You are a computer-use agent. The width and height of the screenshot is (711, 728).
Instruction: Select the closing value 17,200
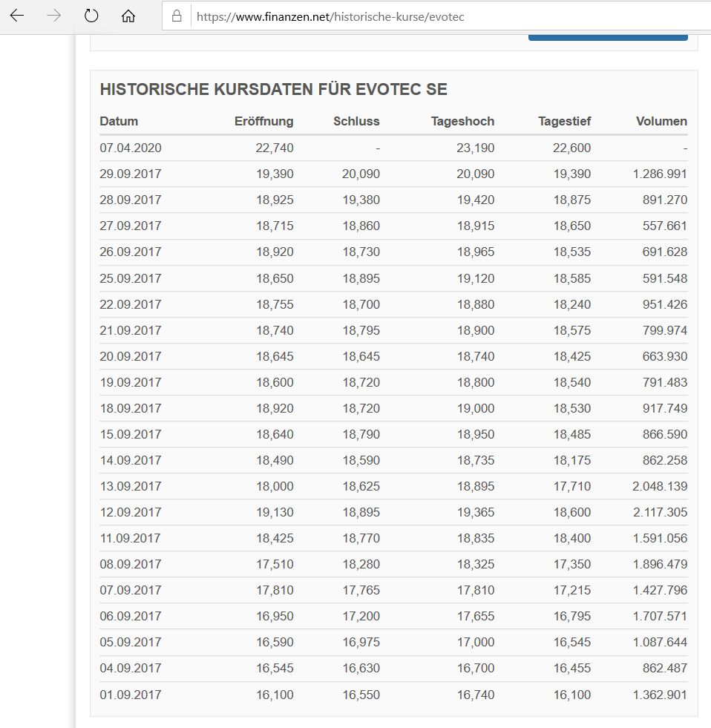[x=361, y=616]
